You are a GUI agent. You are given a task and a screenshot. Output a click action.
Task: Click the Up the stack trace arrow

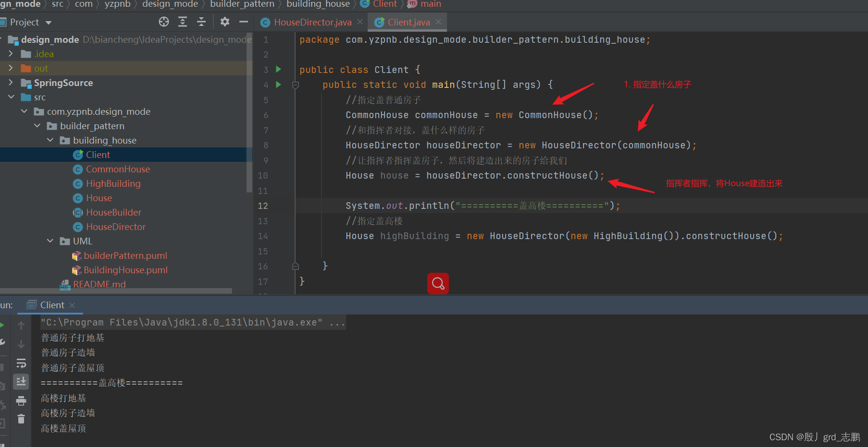21,326
